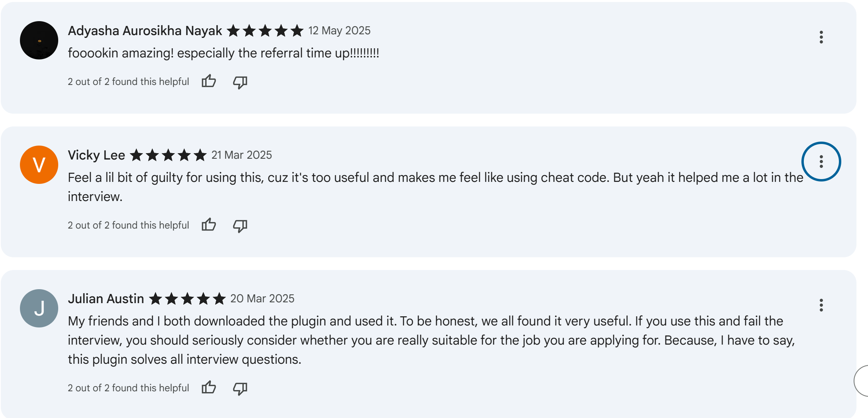Screen dimensions: 868x418
Task: Mark Vicky Lee's review as helpful
Action: click(209, 225)
